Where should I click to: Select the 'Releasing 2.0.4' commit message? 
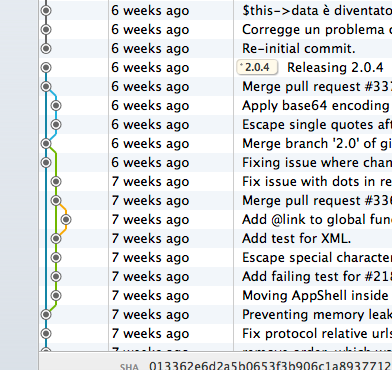click(335, 68)
